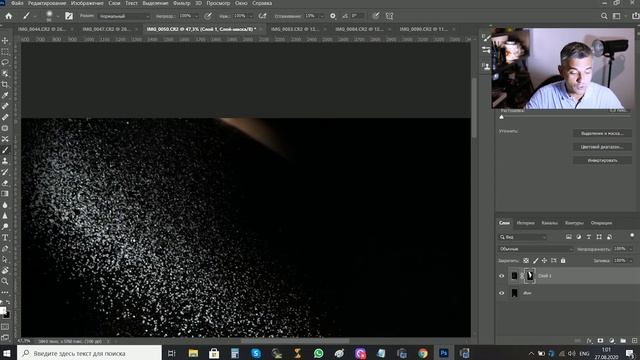Go to the Home screen icon
Viewport: 640px width, 360px height.
[9, 16]
